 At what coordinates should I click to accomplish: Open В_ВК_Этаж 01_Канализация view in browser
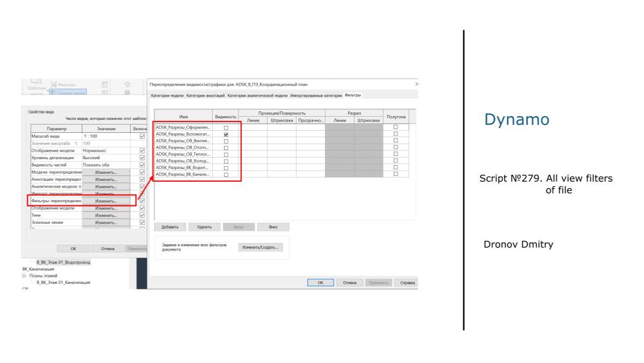tap(63, 282)
